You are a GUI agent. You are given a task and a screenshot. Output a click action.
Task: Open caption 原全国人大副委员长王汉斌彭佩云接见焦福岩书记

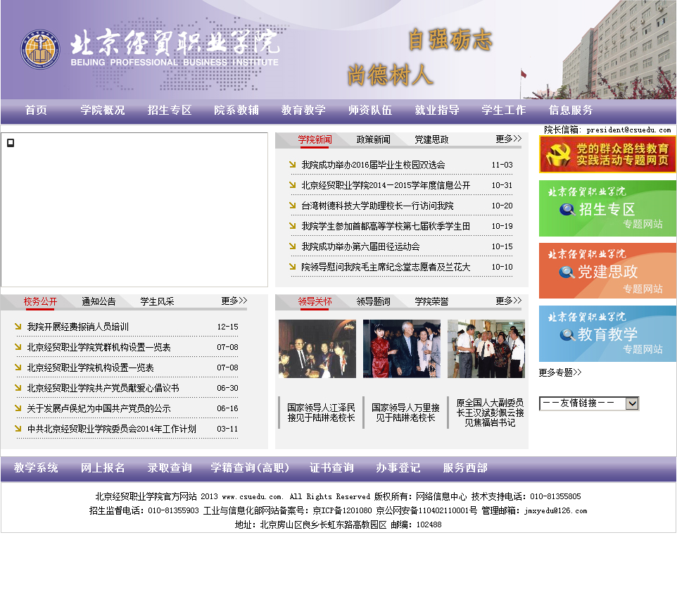pos(490,413)
